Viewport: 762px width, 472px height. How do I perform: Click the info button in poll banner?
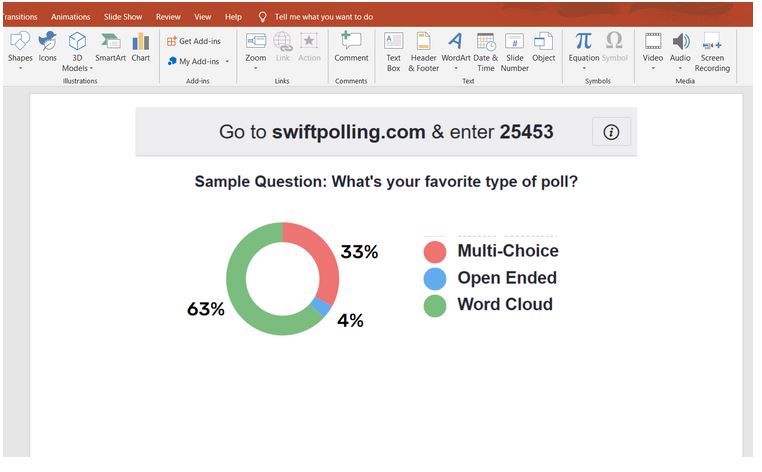tap(611, 132)
